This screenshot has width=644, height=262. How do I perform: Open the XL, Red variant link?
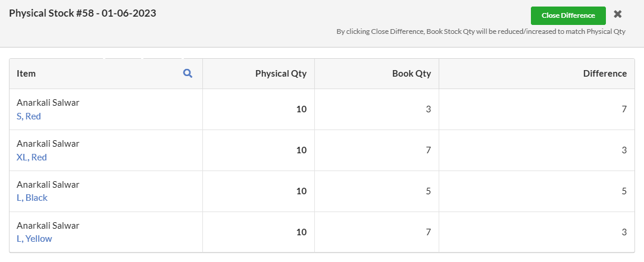click(x=32, y=157)
